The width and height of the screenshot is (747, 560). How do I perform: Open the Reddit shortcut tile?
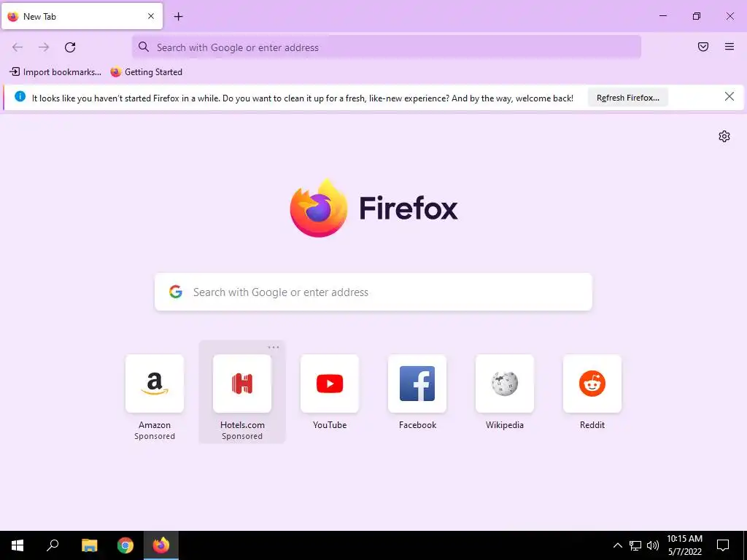592,392
